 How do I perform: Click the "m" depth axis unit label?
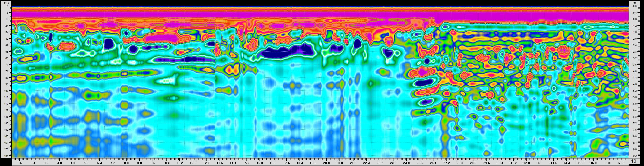[634, 3]
